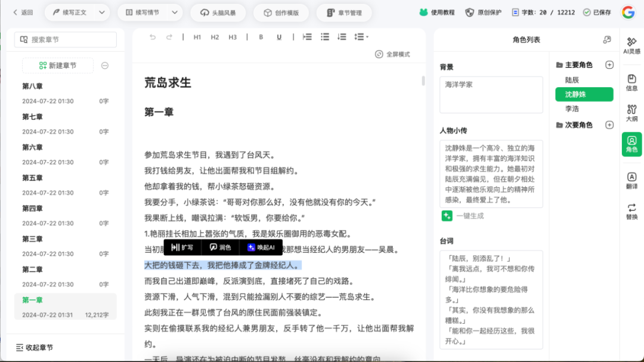Open 头脑风暴 brainstorm tool
The width and height of the screenshot is (644, 362).
pos(218,13)
